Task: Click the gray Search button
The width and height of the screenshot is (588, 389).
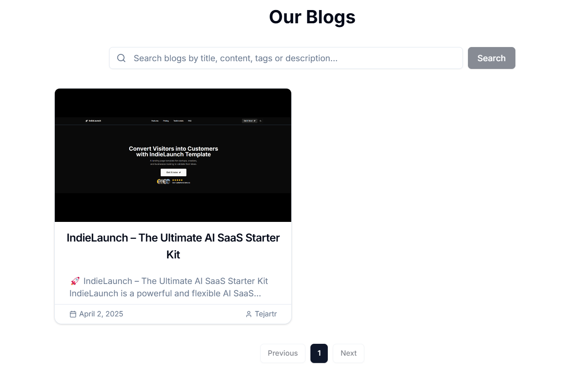Action: tap(492, 58)
